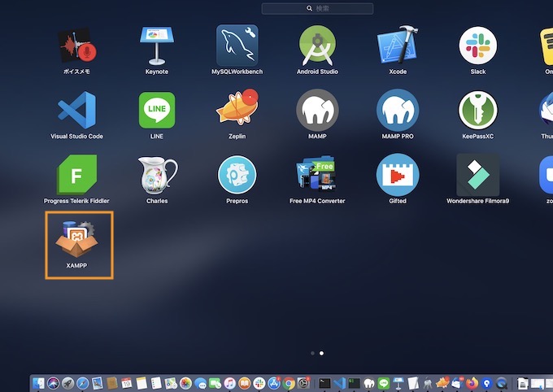Launch FaceTime from the Dock

point(215,384)
